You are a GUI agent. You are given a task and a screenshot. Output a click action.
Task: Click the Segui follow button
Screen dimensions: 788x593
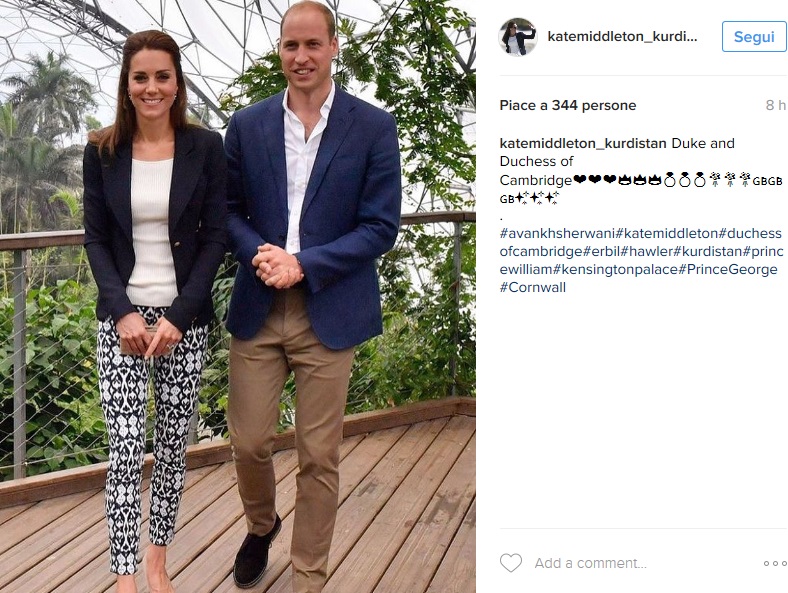tap(754, 37)
